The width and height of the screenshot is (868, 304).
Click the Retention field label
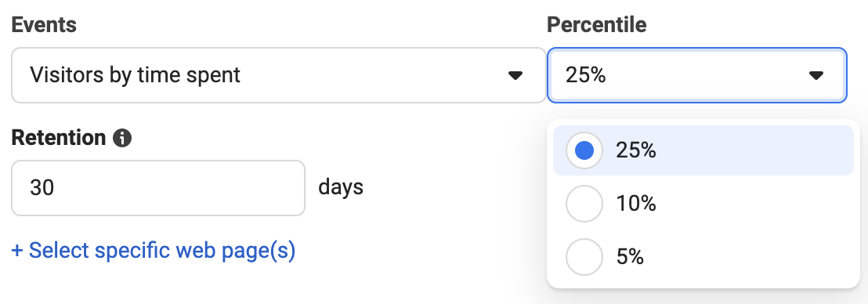59,138
